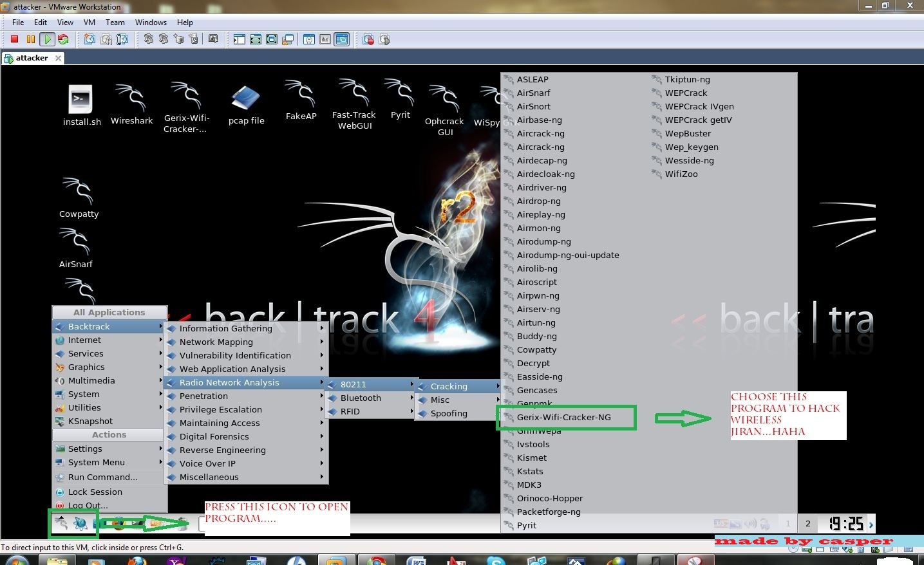The image size is (924, 565).
Task: Expand the Network Mapping submenu arrow
Action: pos(321,342)
